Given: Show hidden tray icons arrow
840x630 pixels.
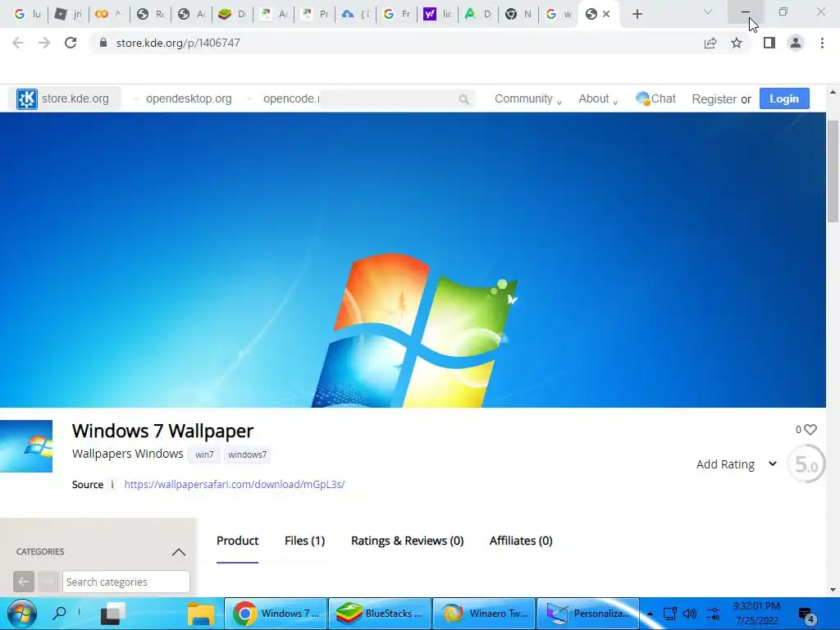Looking at the screenshot, I should pyautogui.click(x=650, y=614).
